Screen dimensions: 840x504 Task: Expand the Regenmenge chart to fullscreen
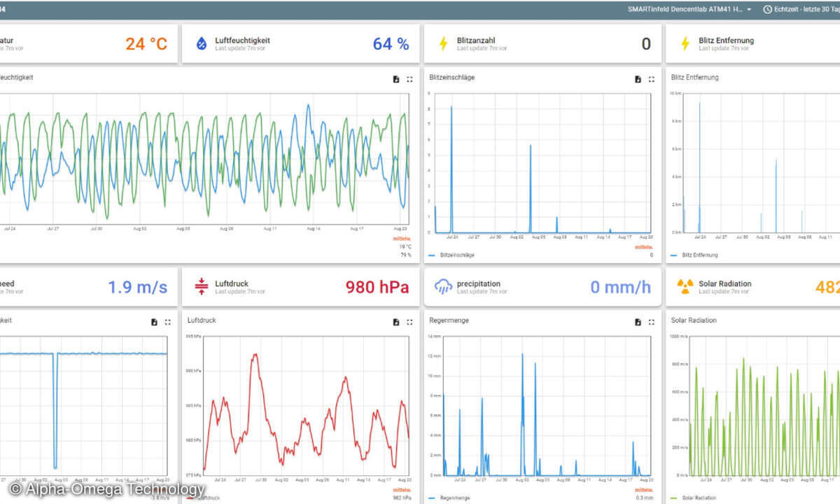[651, 322]
